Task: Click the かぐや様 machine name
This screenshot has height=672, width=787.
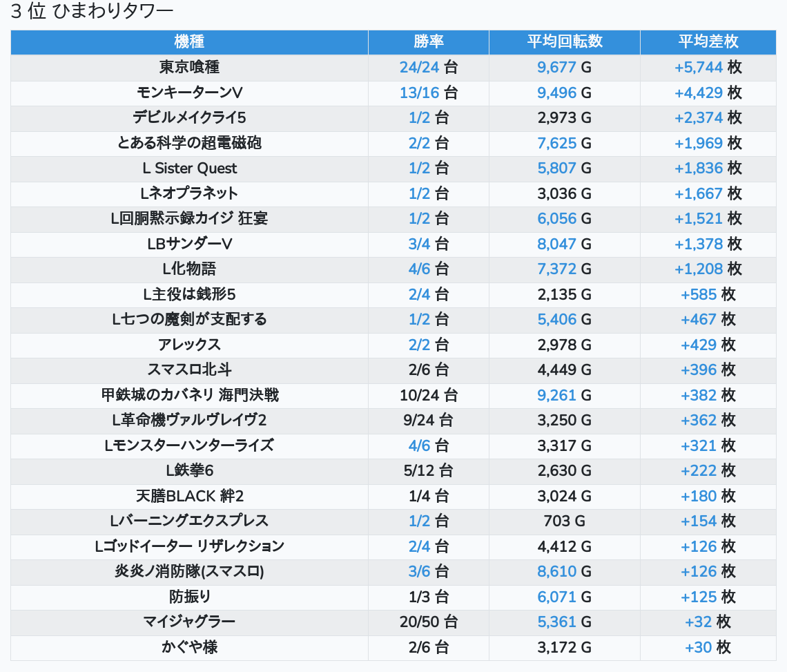Action: tap(189, 647)
